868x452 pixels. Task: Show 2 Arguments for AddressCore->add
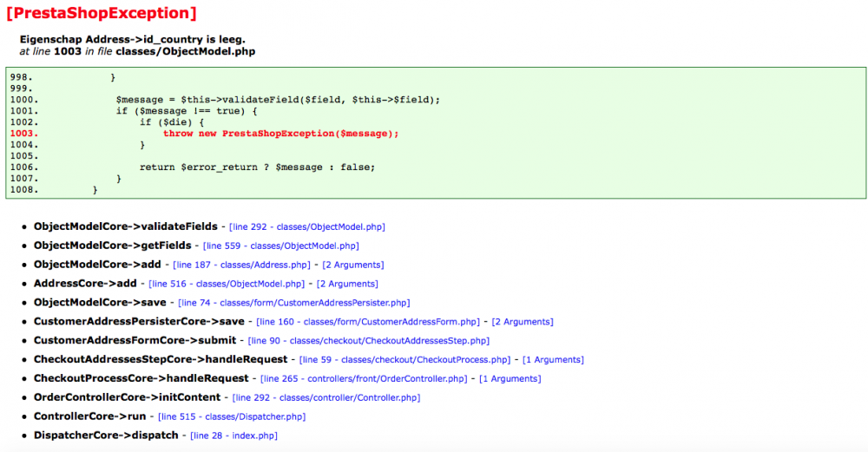[x=347, y=284]
